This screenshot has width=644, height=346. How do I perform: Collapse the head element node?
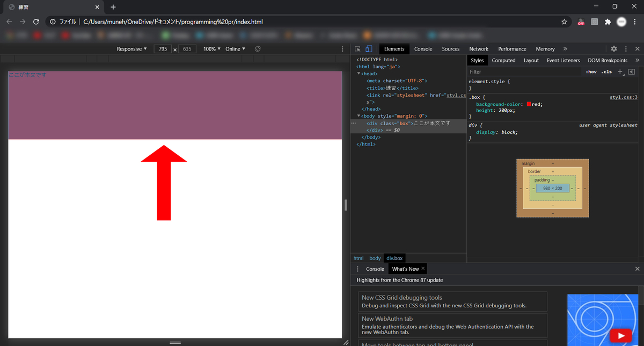(x=358, y=74)
